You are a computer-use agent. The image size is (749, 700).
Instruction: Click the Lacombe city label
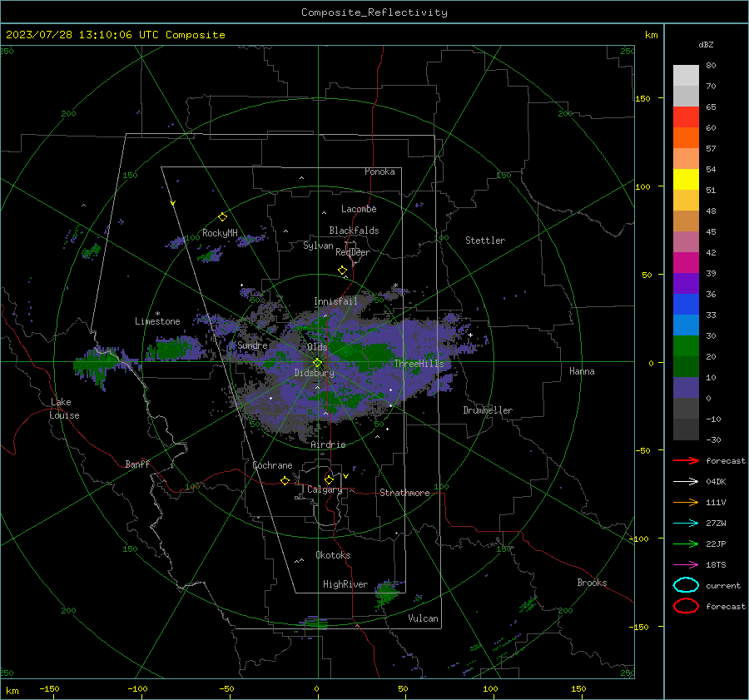(x=359, y=209)
